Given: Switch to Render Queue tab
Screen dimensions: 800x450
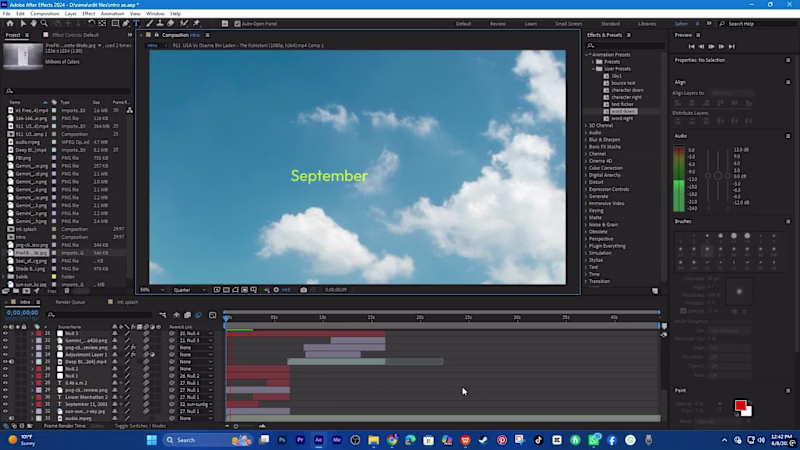Looking at the screenshot, I should click(70, 302).
